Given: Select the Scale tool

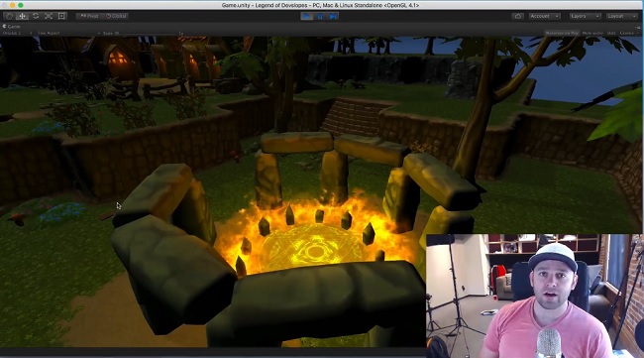Looking at the screenshot, I should [x=49, y=16].
